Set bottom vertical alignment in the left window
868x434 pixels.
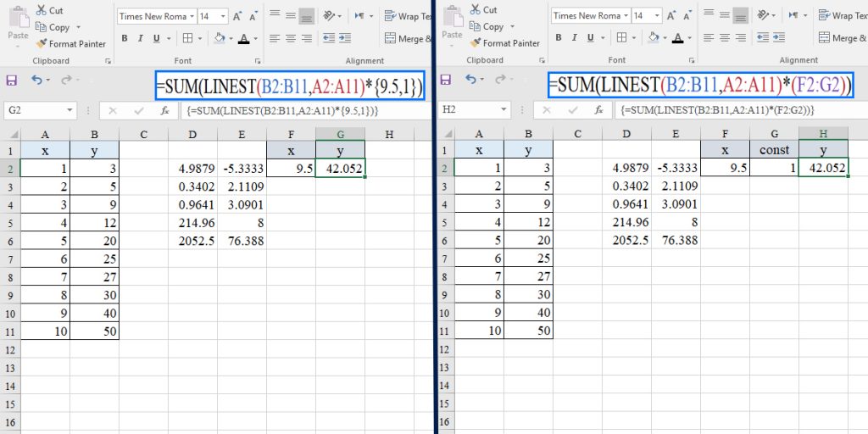coord(307,15)
